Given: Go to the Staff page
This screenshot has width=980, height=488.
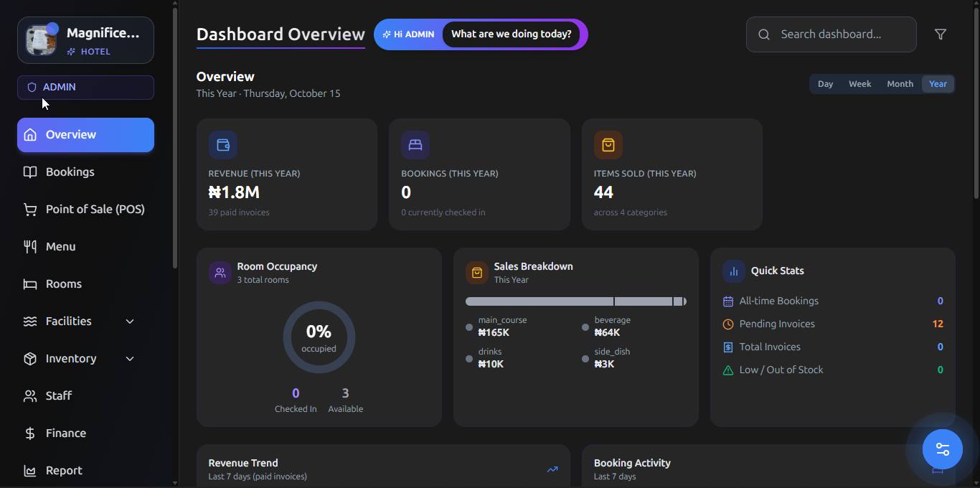Looking at the screenshot, I should [85, 396].
